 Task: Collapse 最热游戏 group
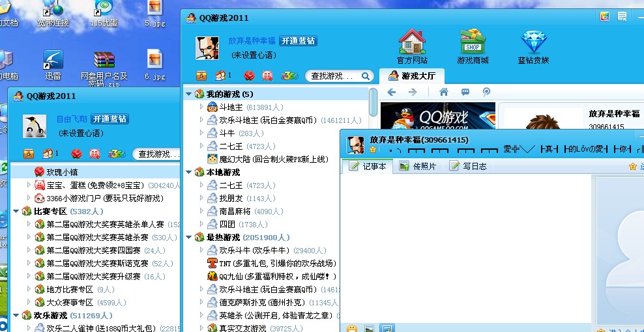(x=189, y=238)
